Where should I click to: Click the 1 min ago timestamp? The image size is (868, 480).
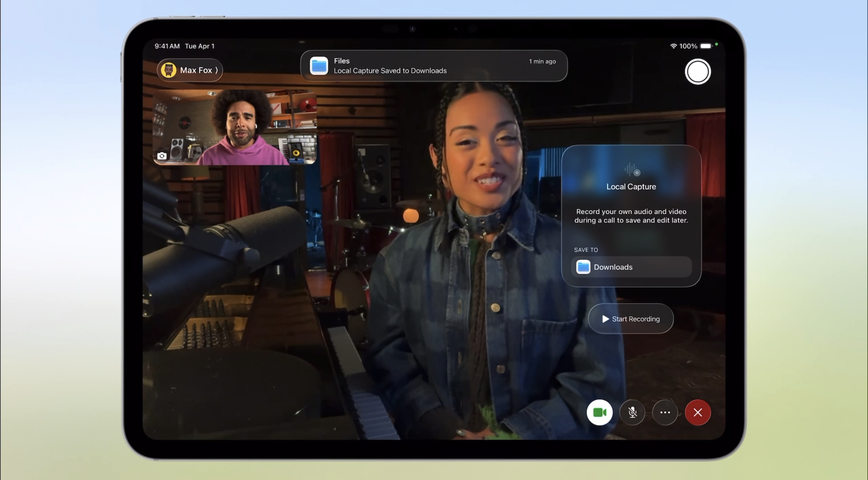point(542,62)
